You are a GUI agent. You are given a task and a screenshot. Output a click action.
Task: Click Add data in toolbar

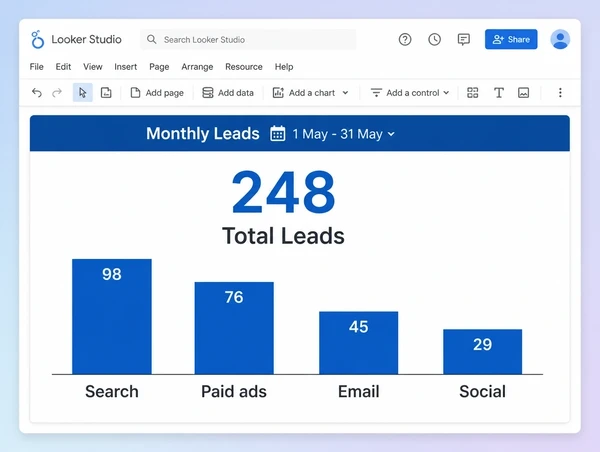pyautogui.click(x=228, y=93)
